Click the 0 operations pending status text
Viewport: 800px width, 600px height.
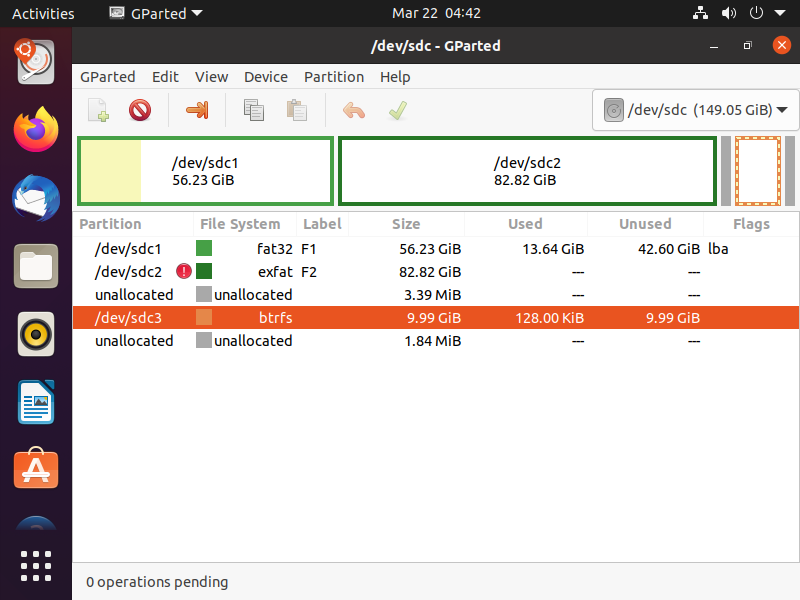(x=157, y=582)
